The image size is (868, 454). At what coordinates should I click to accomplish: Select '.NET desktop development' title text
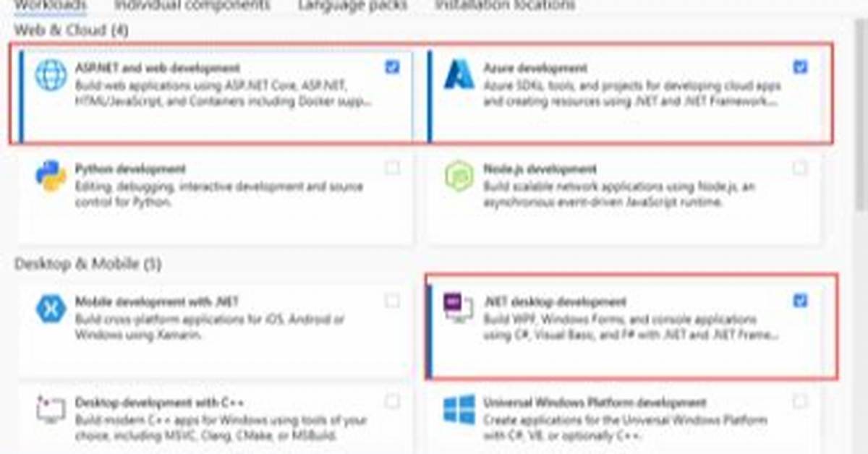(555, 301)
